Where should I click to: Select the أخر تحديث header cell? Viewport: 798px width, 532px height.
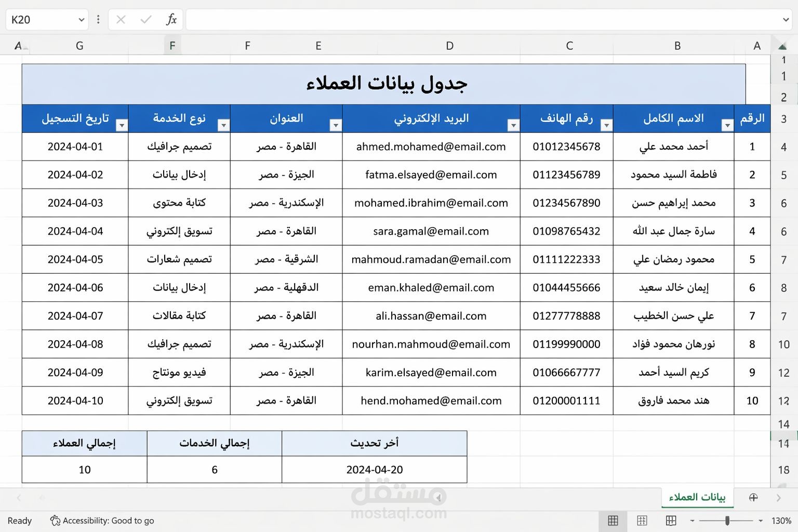click(x=375, y=443)
